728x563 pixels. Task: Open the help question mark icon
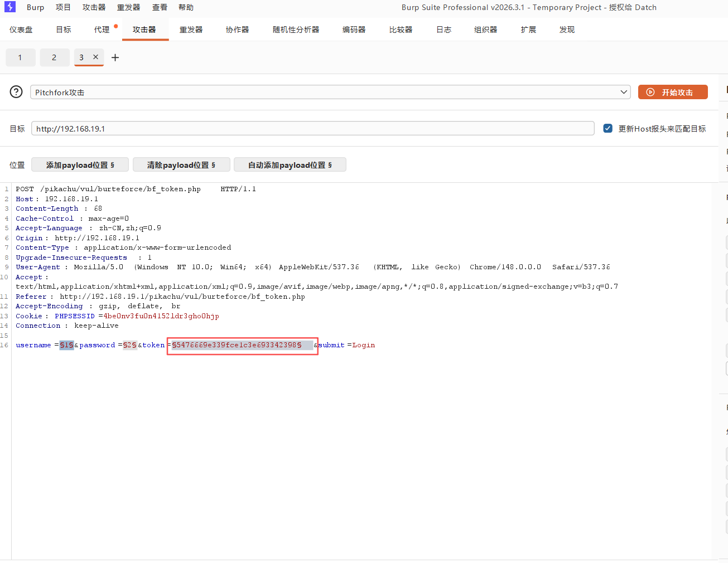coord(17,92)
